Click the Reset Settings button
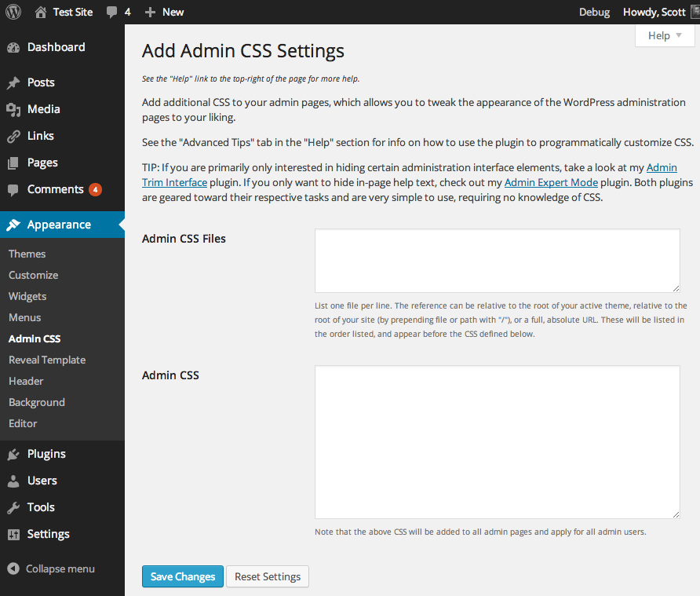 tap(268, 576)
